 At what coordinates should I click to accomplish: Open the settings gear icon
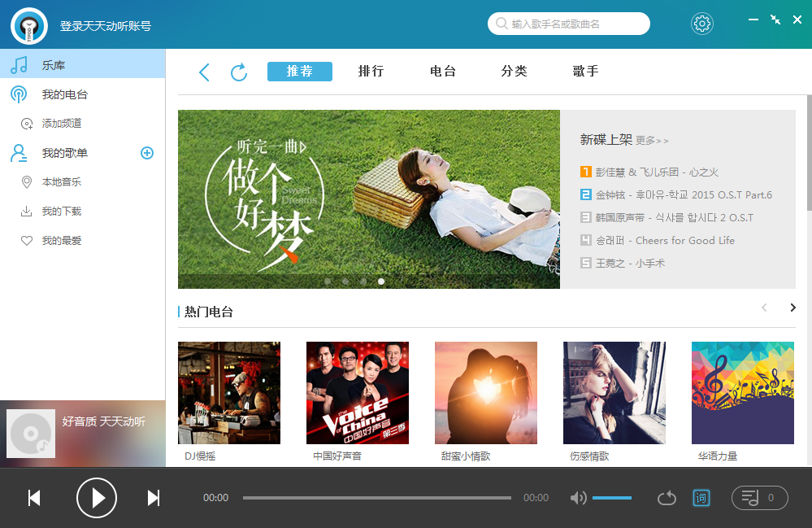click(701, 24)
